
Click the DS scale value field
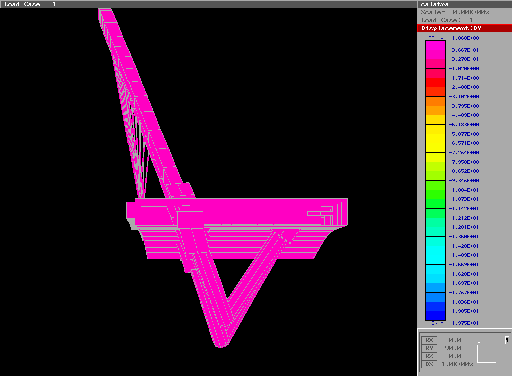pyautogui.click(x=457, y=364)
